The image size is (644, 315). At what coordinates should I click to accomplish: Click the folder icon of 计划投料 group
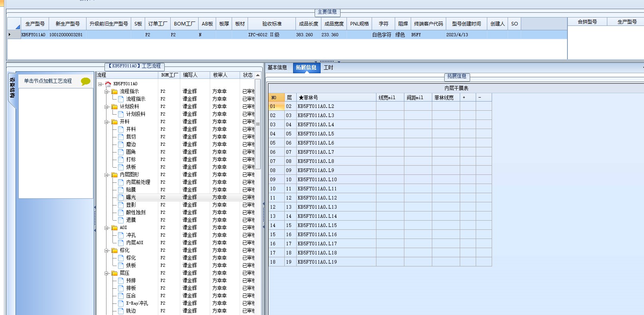point(115,107)
